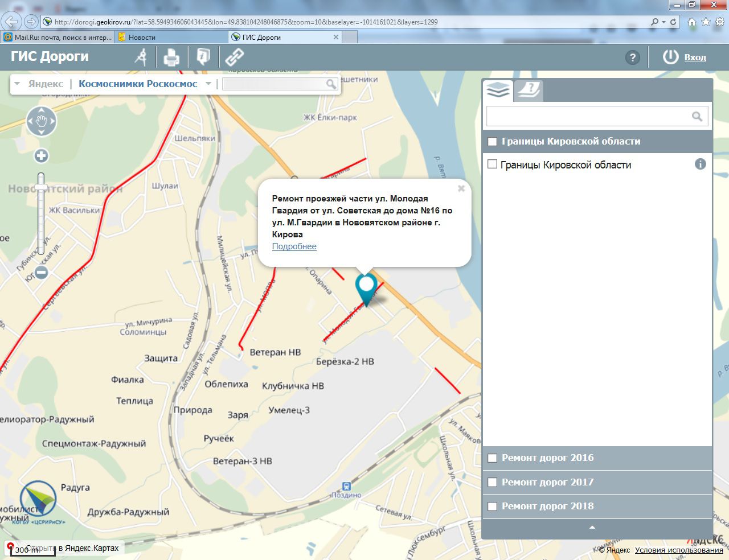Viewport: 729px width, 560px height.
Task: Open help via question mark icon
Action: point(632,57)
